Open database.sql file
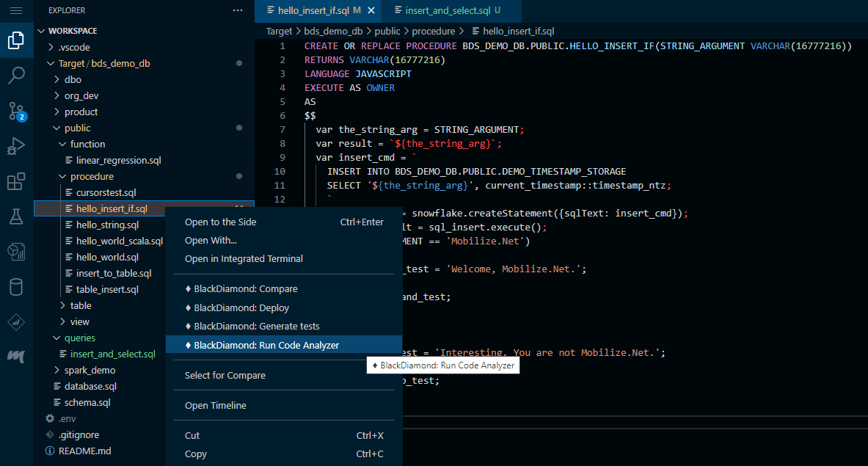868x466 pixels. click(90, 386)
